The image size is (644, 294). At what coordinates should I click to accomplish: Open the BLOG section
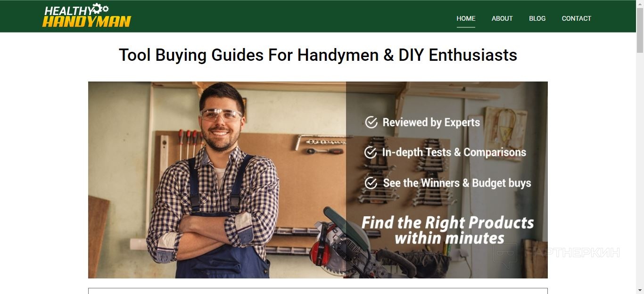[537, 18]
